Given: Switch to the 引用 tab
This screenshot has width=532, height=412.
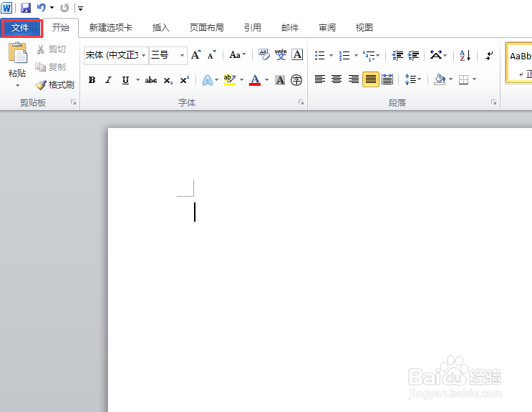Looking at the screenshot, I should [253, 28].
